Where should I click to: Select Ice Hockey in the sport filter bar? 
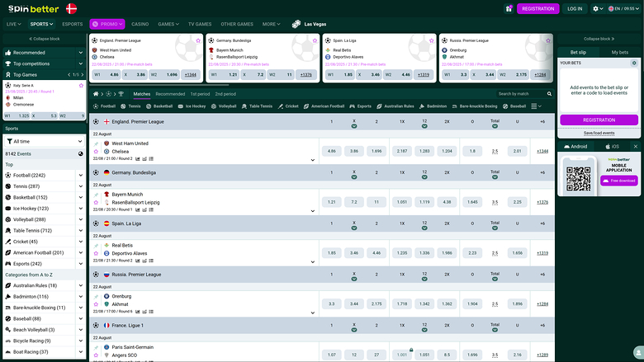[192, 106]
